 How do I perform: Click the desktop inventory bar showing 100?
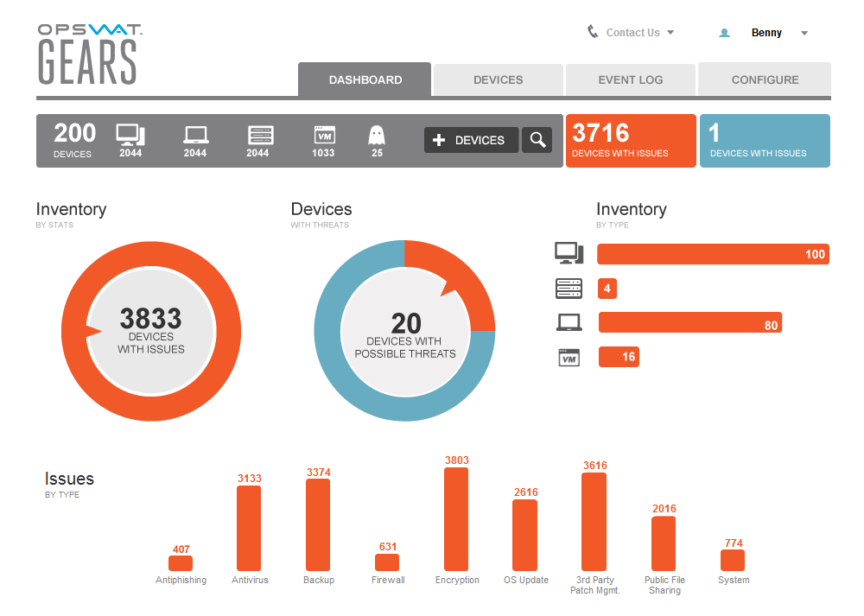(713, 254)
